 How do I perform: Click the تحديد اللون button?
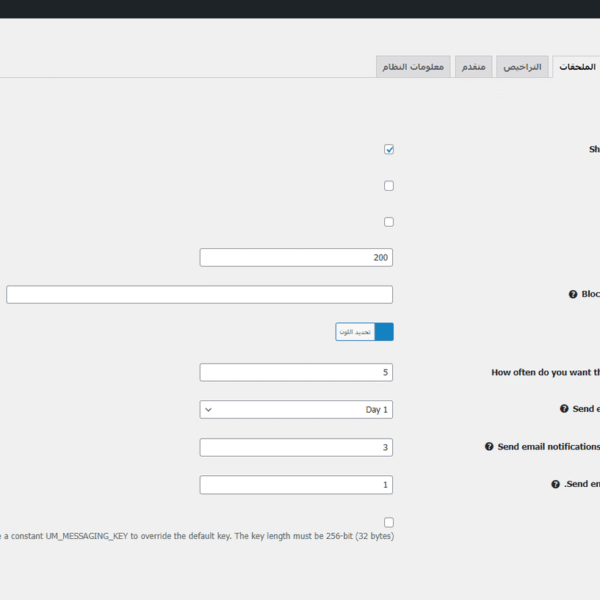click(x=355, y=332)
